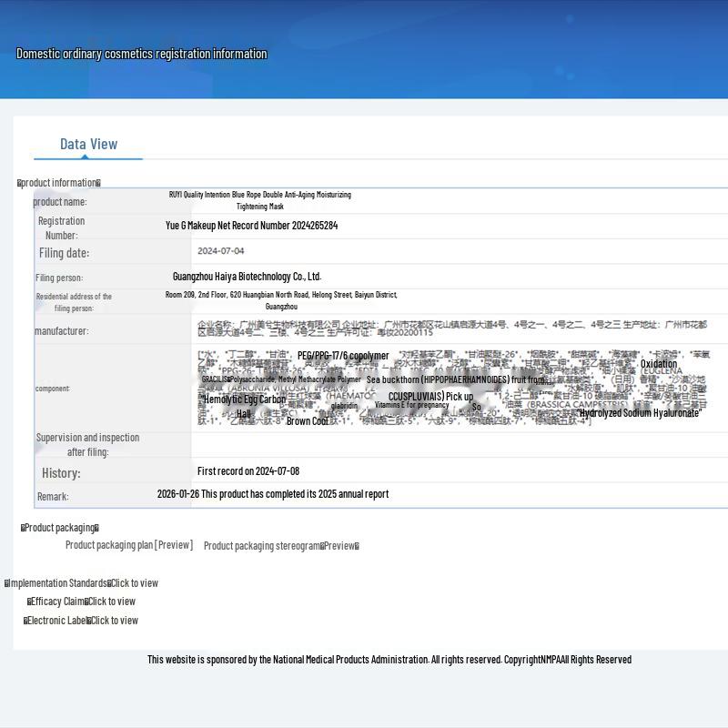Click the RUYI product name value

(260, 200)
